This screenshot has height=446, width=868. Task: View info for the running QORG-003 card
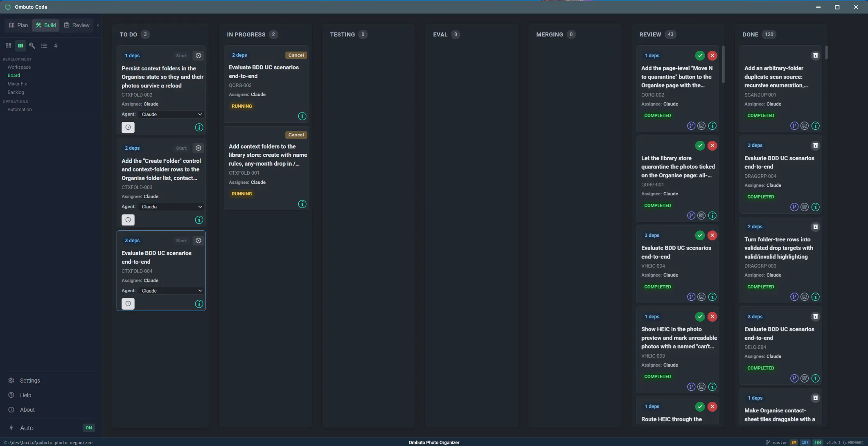tap(302, 117)
